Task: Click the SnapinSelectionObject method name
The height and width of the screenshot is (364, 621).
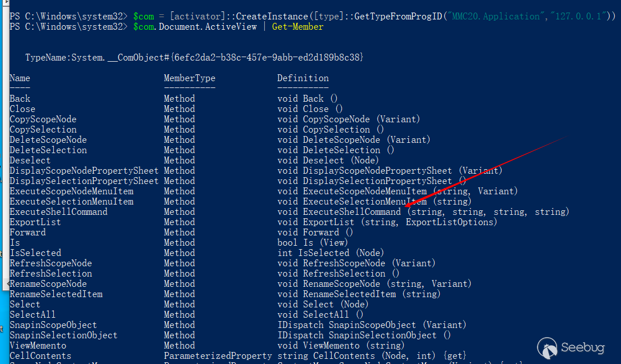Action: [63, 335]
